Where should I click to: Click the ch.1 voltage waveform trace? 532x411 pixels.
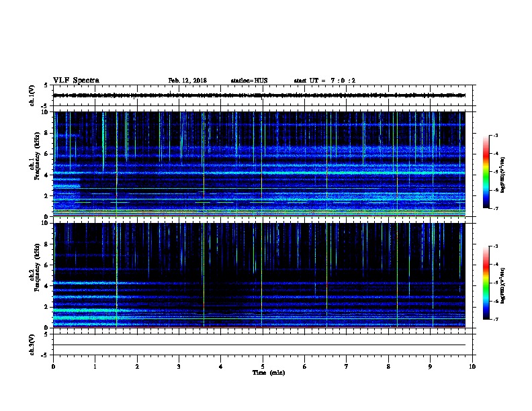pyautogui.click(x=259, y=95)
